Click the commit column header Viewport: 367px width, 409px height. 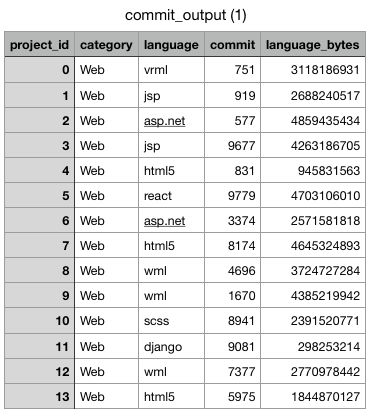click(x=232, y=44)
